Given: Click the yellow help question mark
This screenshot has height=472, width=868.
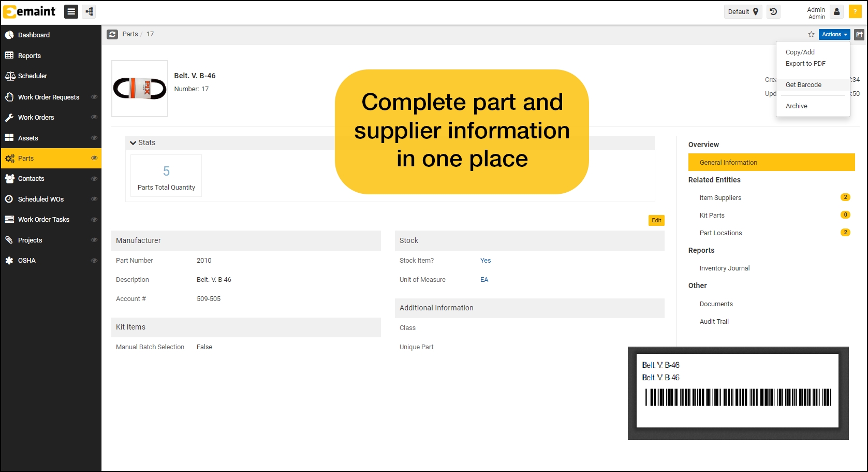Looking at the screenshot, I should pos(855,11).
